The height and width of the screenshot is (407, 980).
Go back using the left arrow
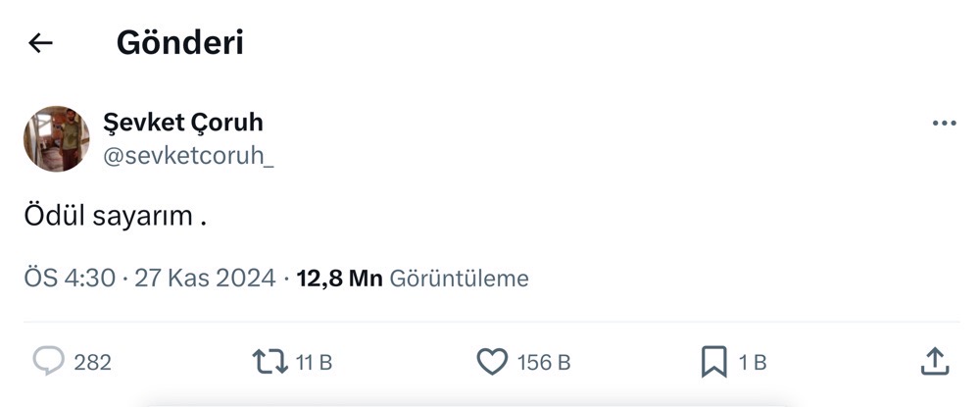pyautogui.click(x=40, y=43)
